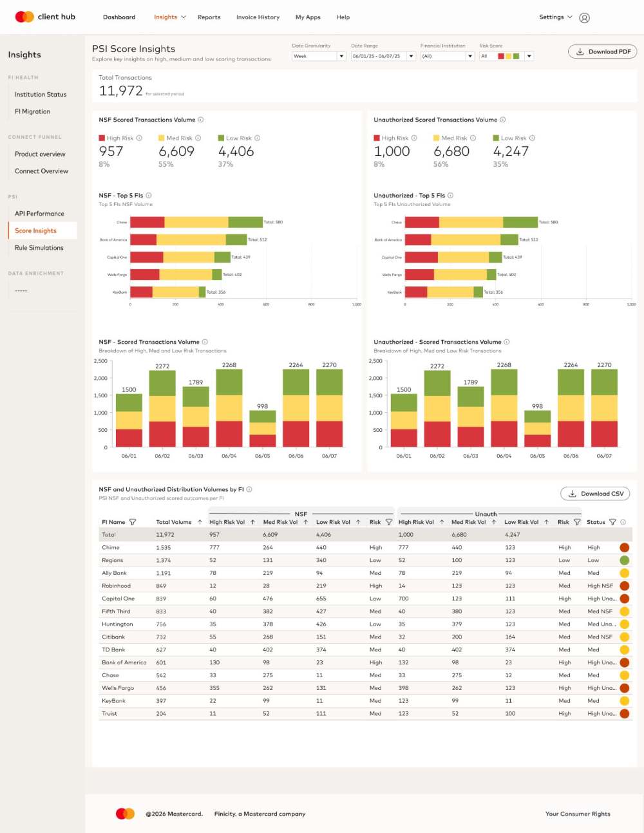Image resolution: width=644 pixels, height=833 pixels.
Task: Select the Truist row in the table
Action: [x=365, y=713]
